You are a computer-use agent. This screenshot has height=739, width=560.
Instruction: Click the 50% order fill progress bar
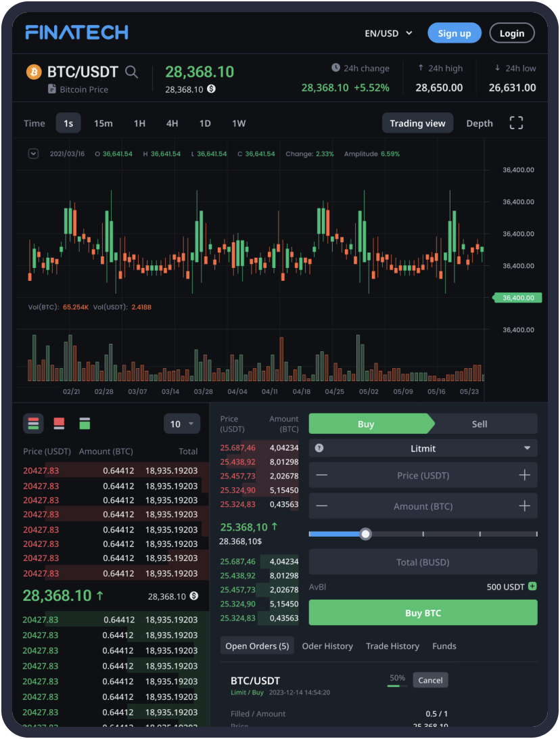coord(397,686)
